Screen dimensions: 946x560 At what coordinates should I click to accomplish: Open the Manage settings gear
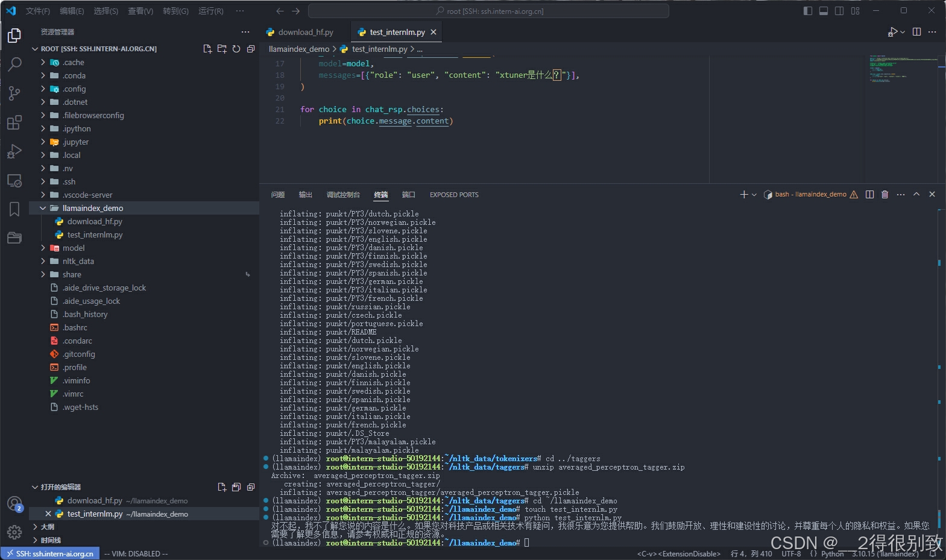pos(14,532)
